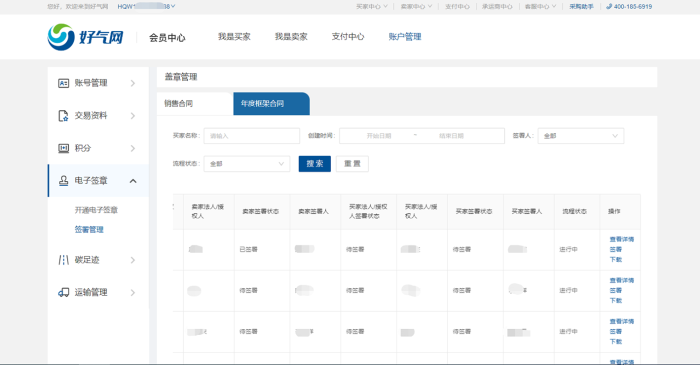Click the 400-185-6919 phone number
Image resolution: width=700 pixels, height=365 pixels.
(633, 7)
